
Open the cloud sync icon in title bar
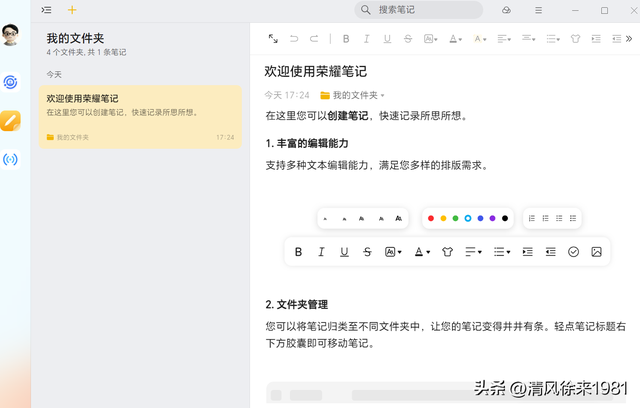507,10
